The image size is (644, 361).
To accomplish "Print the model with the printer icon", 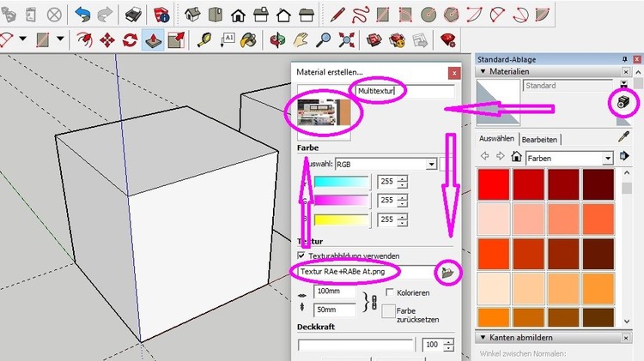I will [x=133, y=15].
